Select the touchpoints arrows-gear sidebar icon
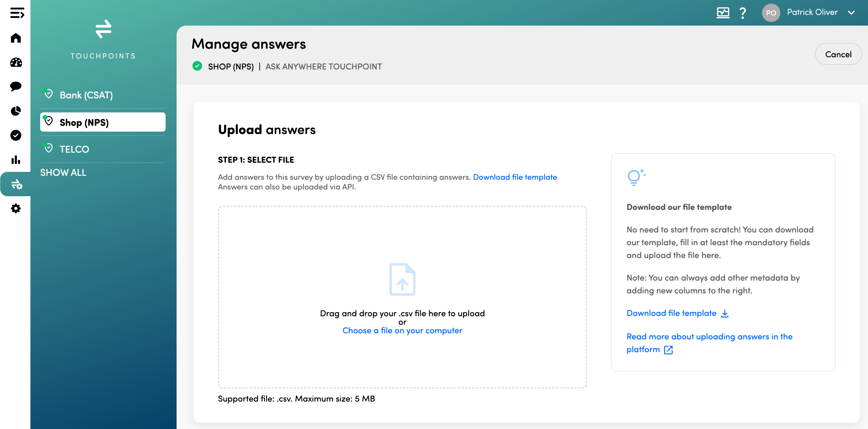The height and width of the screenshot is (429, 868). tap(16, 184)
